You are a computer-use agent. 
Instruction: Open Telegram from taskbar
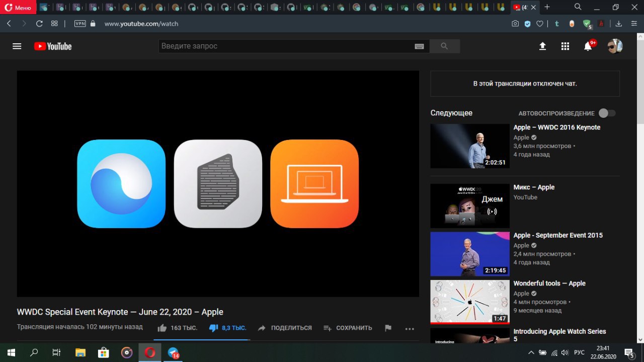[174, 352]
